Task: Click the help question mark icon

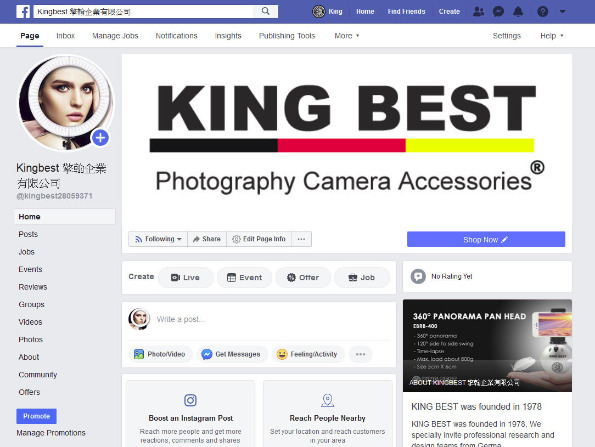Action: (x=543, y=12)
